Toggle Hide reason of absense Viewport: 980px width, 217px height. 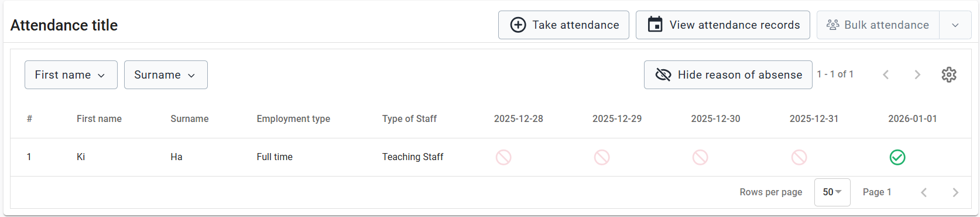tap(728, 74)
